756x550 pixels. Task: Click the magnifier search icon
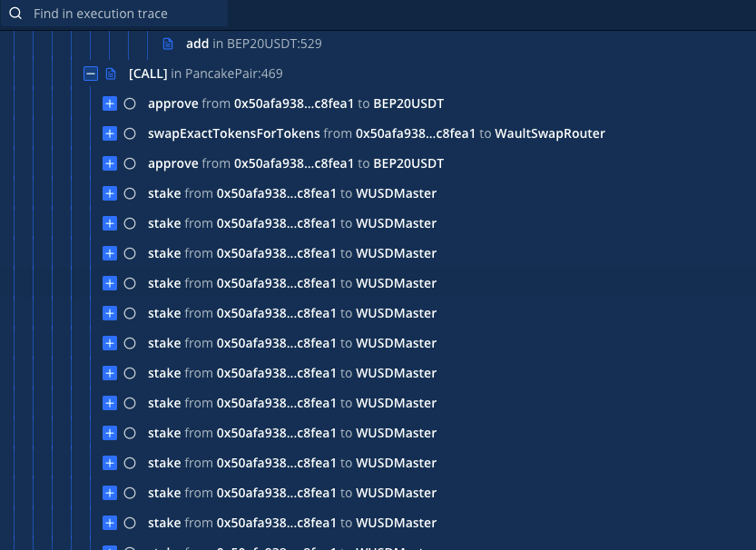15,14
